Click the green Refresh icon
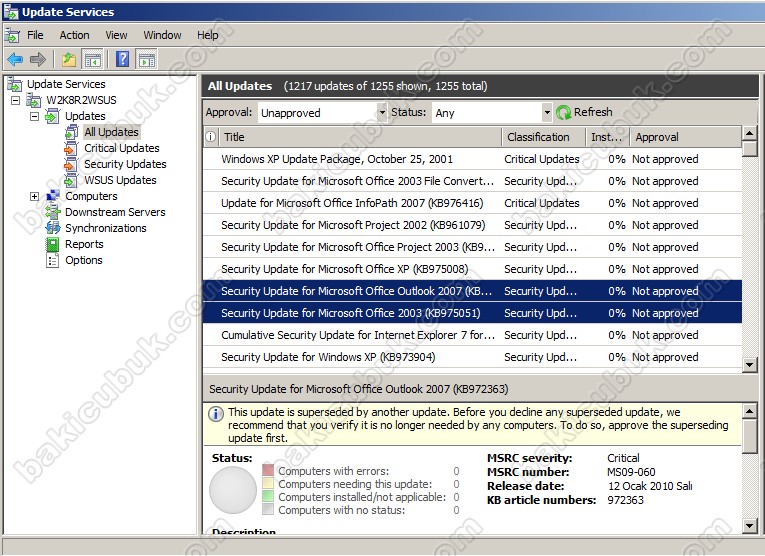Image resolution: width=765 pixels, height=556 pixels. coord(564,113)
